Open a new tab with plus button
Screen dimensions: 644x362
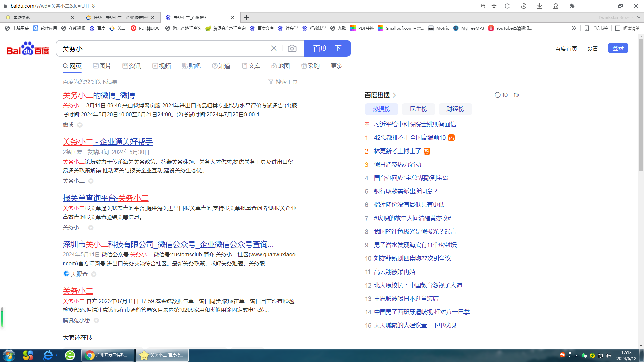pyautogui.click(x=246, y=17)
